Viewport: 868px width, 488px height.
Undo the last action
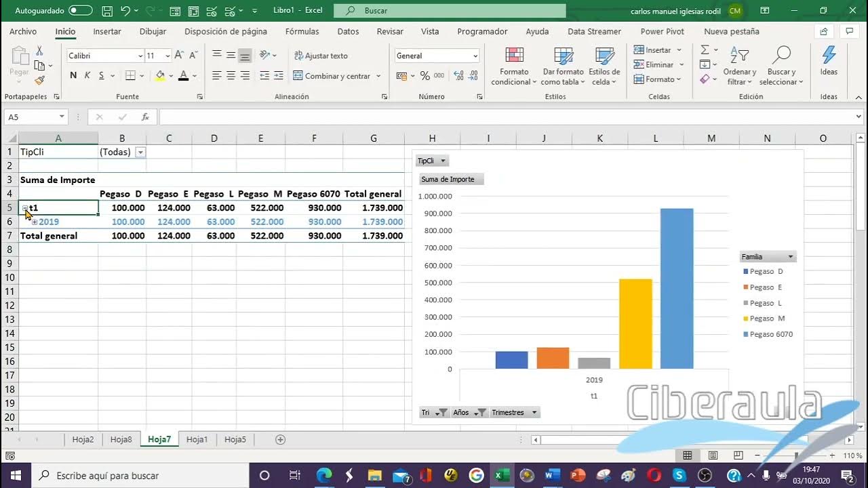[125, 11]
